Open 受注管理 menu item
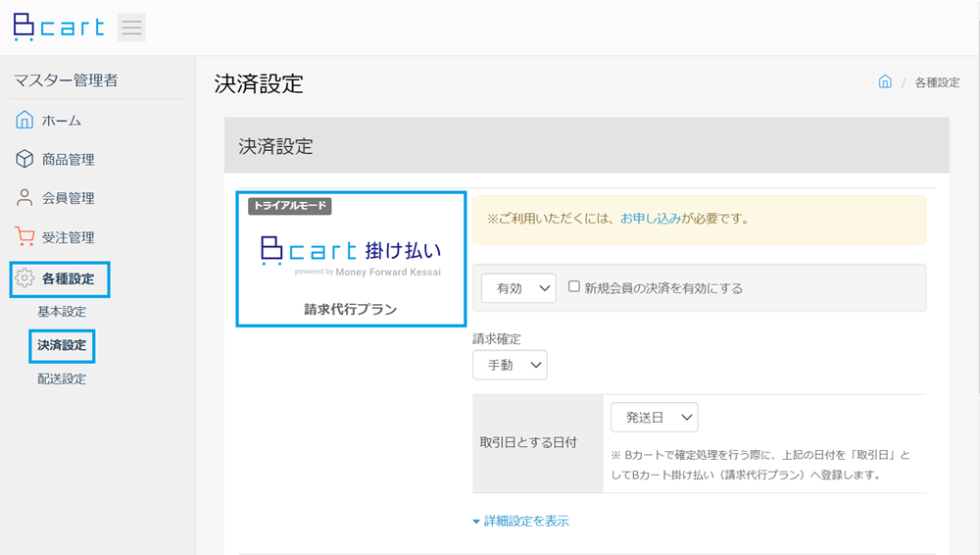The width and height of the screenshot is (980, 555). pyautogui.click(x=69, y=237)
